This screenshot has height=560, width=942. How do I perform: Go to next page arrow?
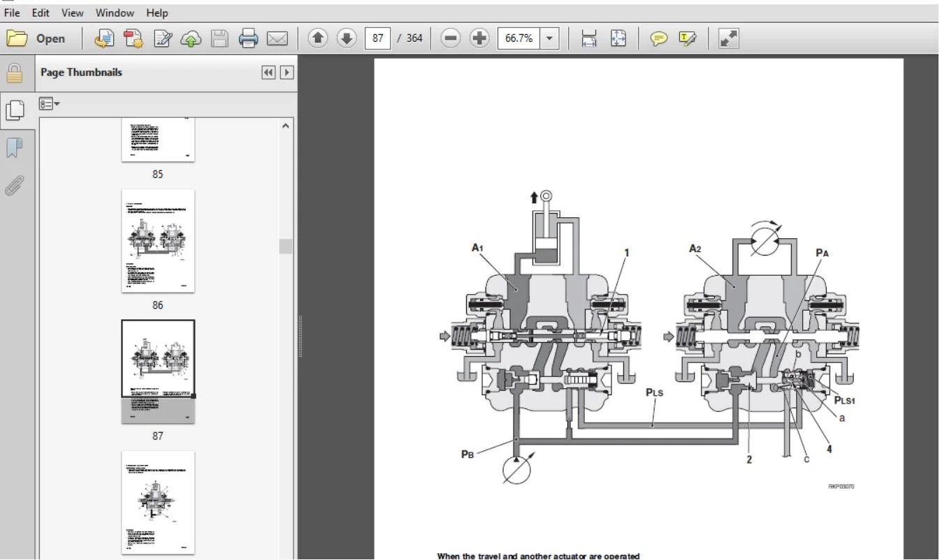coord(347,38)
